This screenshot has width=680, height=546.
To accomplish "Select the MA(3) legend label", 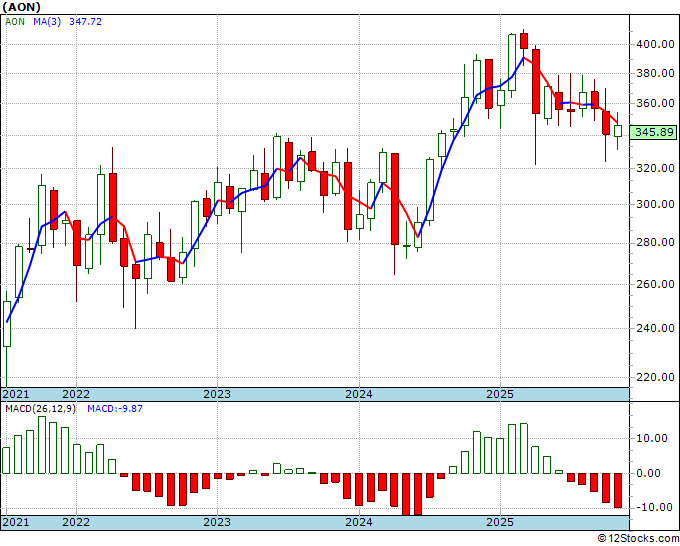I will click(x=47, y=22).
